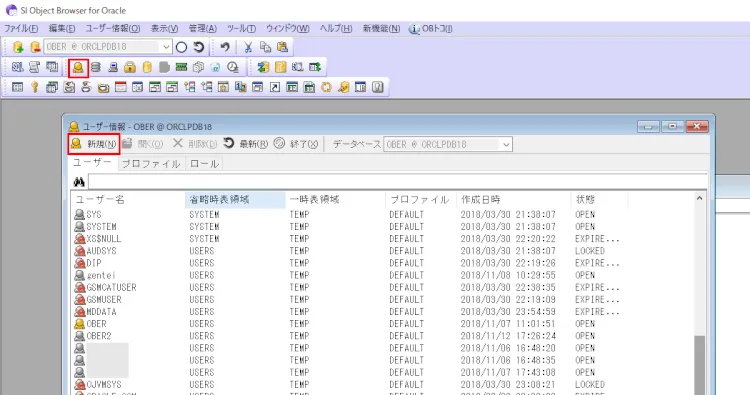This screenshot has width=750, height=395.
Task: Click the 新規(N) button
Action: click(x=94, y=144)
